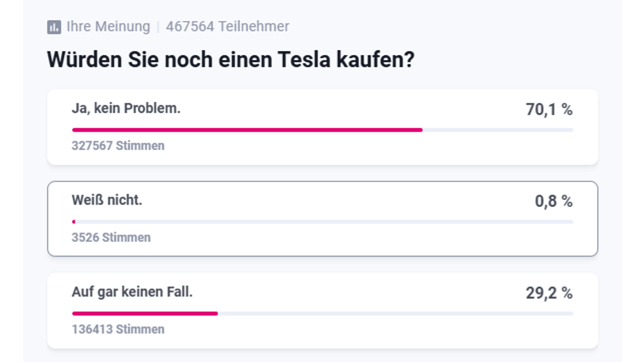Click the 136413 Stimmen vote count
Image resolution: width=644 pixels, height=362 pixels.
point(118,329)
